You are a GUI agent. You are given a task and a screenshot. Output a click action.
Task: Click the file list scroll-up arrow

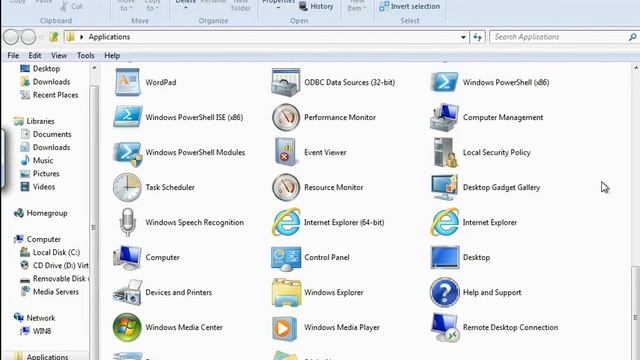coord(636,68)
